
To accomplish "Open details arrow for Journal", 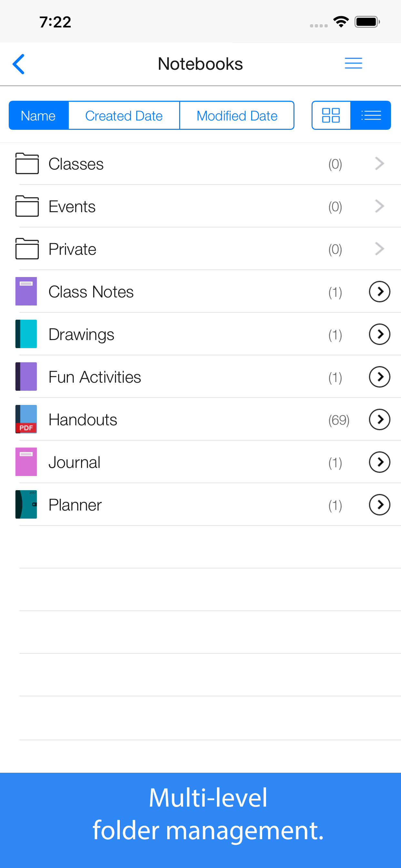I will click(379, 462).
